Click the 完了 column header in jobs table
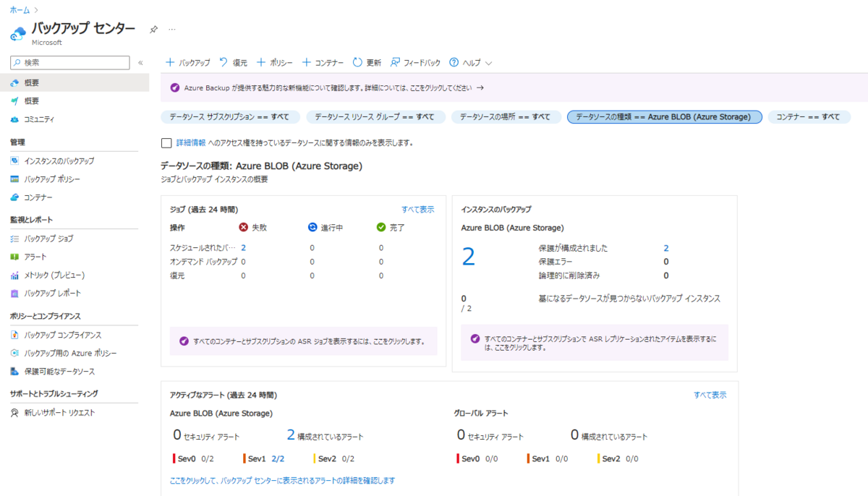Viewport: 868px width, 496px height. (x=397, y=228)
